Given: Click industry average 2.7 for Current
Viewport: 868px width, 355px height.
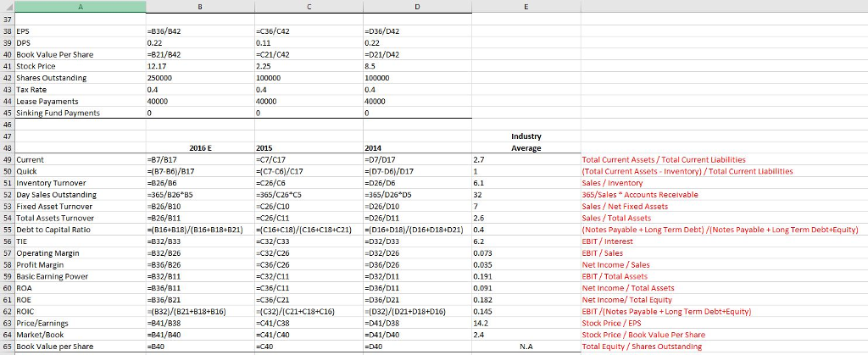Looking at the screenshot, I should pos(526,159).
